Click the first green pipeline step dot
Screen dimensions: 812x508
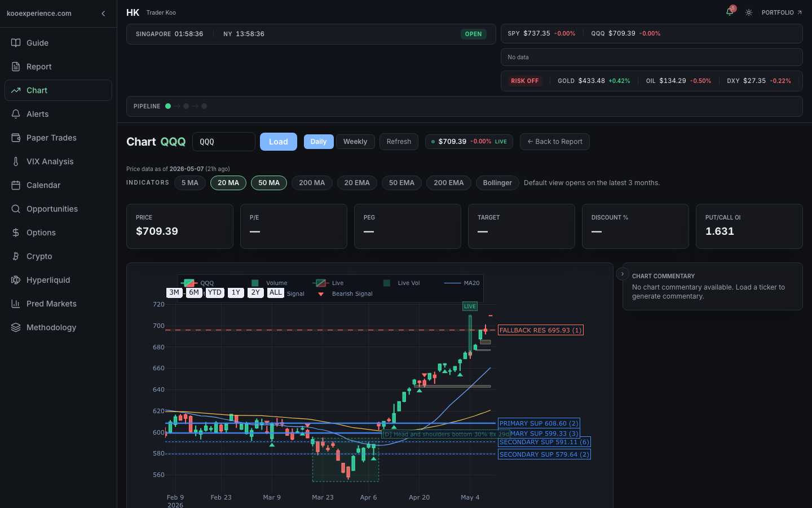tap(168, 106)
